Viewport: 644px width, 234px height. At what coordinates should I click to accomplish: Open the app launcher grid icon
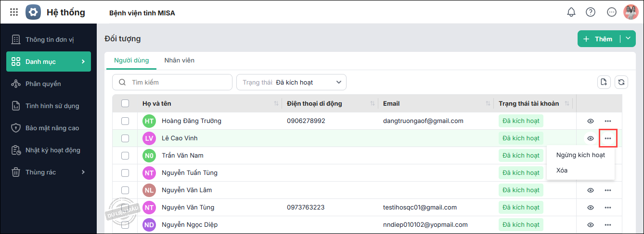pos(14,12)
